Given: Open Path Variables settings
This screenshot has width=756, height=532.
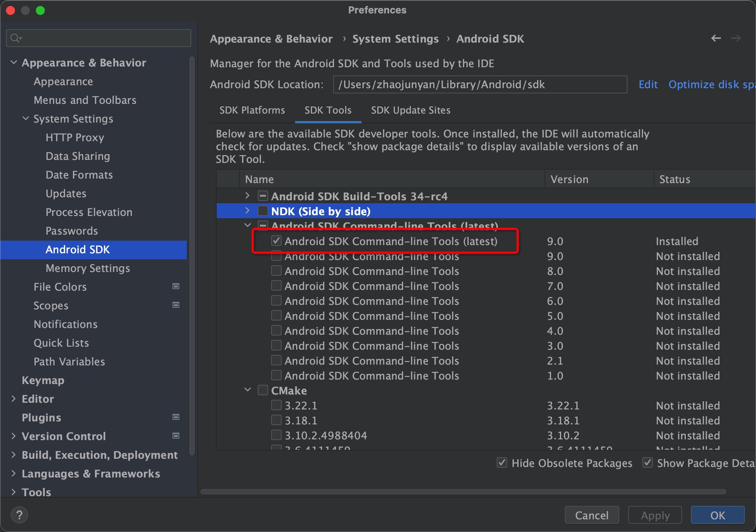Looking at the screenshot, I should coord(69,362).
